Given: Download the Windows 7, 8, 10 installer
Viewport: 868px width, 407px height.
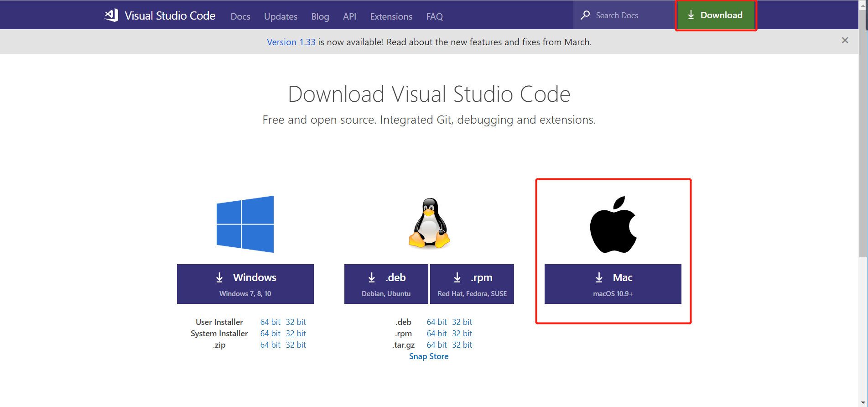Looking at the screenshot, I should click(x=245, y=284).
